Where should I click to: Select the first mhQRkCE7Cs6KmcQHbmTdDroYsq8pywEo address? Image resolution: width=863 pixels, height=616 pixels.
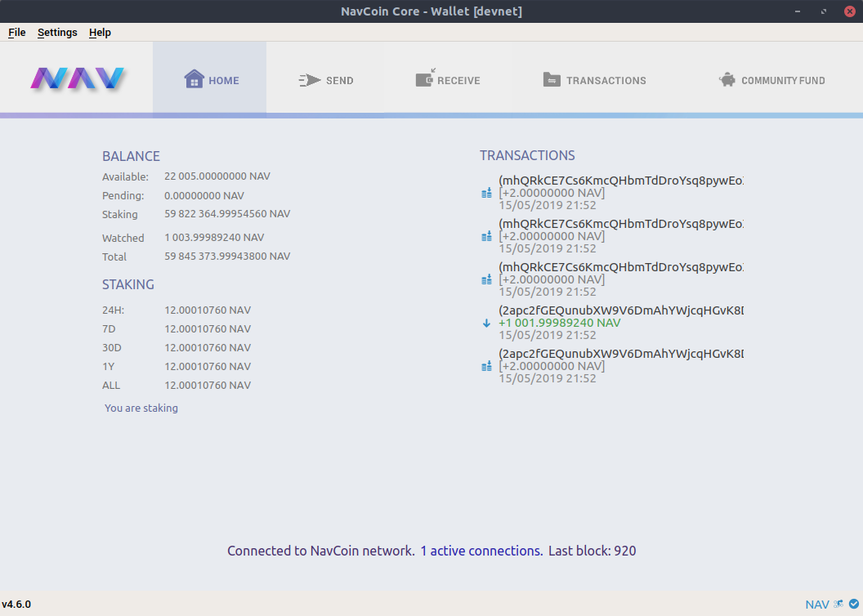[621, 181]
